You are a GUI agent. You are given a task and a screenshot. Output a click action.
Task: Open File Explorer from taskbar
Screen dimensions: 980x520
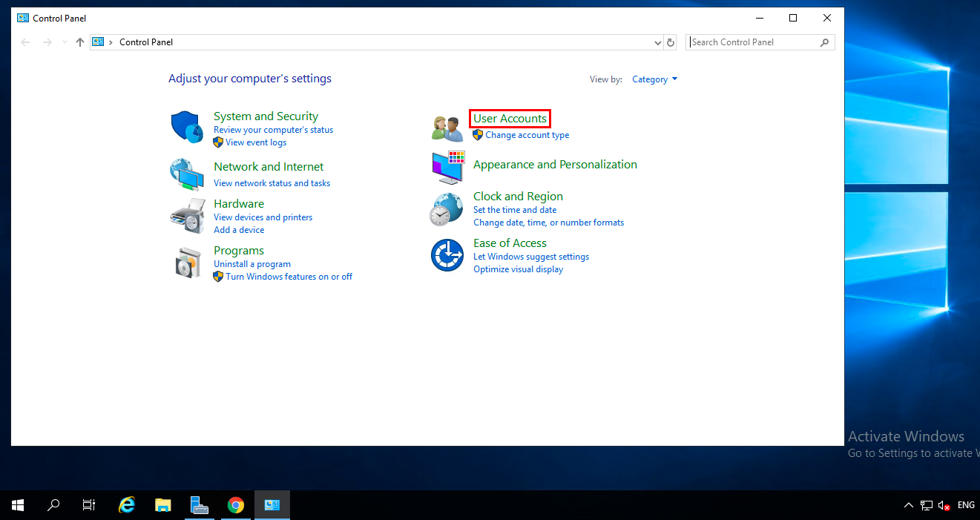tap(163, 505)
